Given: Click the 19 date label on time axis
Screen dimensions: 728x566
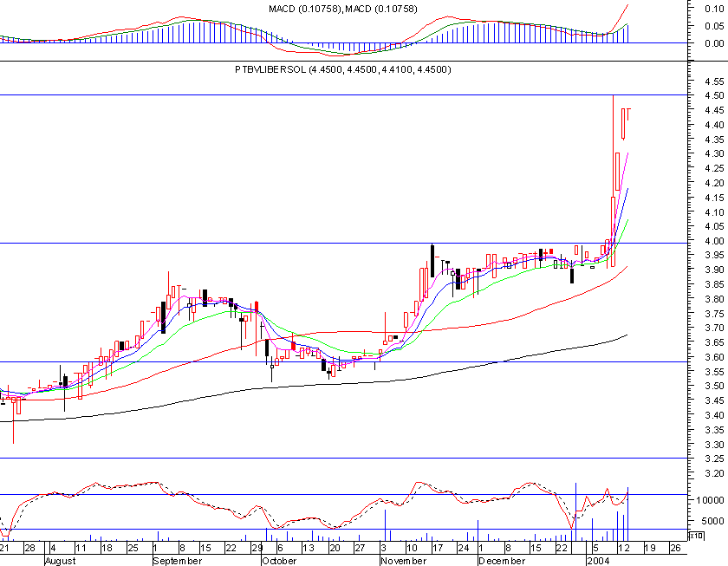Looking at the screenshot, I should point(650,549).
